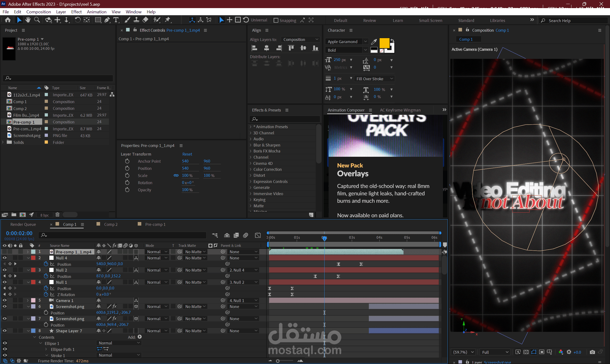
Task: Click the Rectangle shape tool
Action: [x=98, y=20]
